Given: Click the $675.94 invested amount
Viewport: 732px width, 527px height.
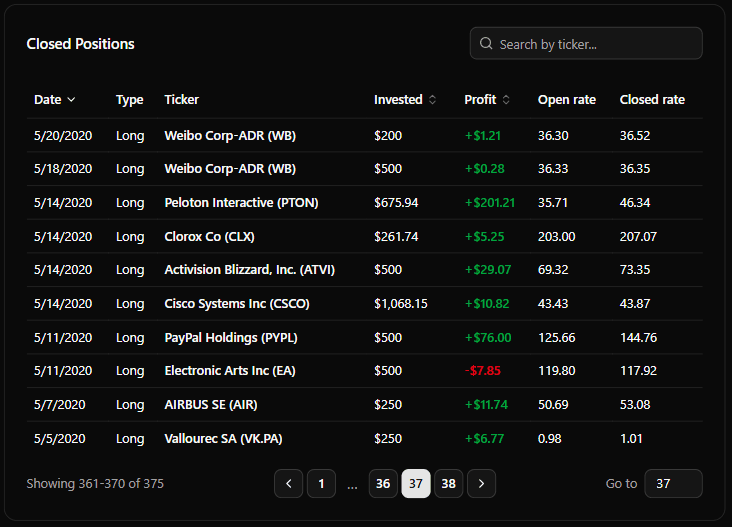Looking at the screenshot, I should (396, 203).
